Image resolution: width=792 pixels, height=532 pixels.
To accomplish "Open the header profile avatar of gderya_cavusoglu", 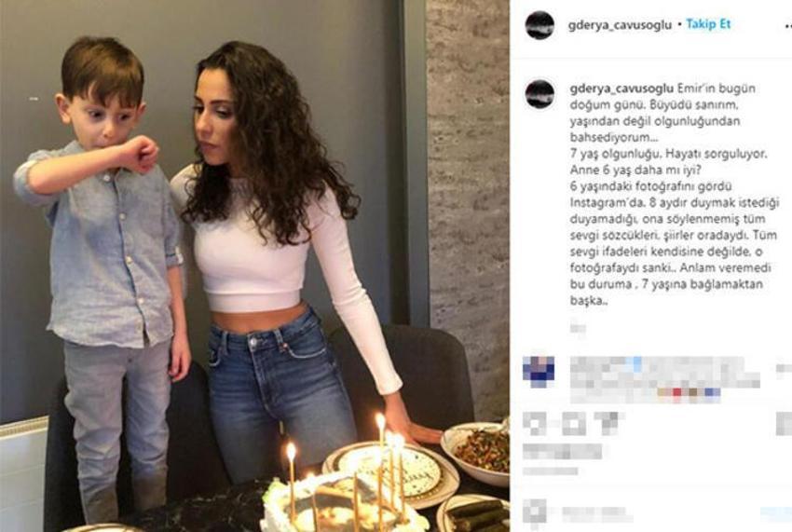I will pyautogui.click(x=539, y=25).
